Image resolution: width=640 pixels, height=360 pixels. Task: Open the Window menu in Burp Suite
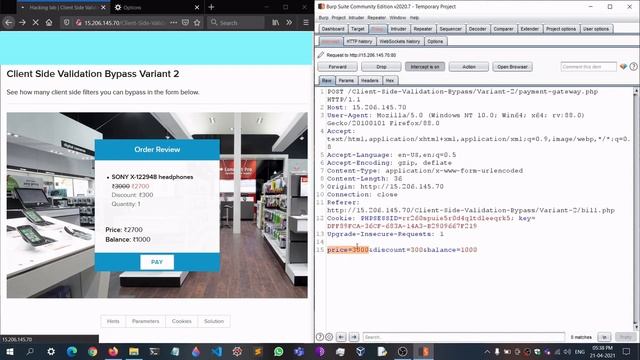[398, 18]
